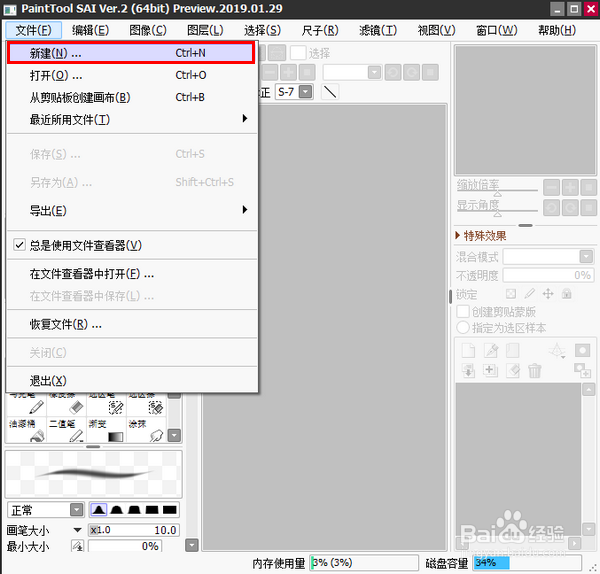Select the pencil tool icon
The image size is (600, 574).
(x=36, y=407)
